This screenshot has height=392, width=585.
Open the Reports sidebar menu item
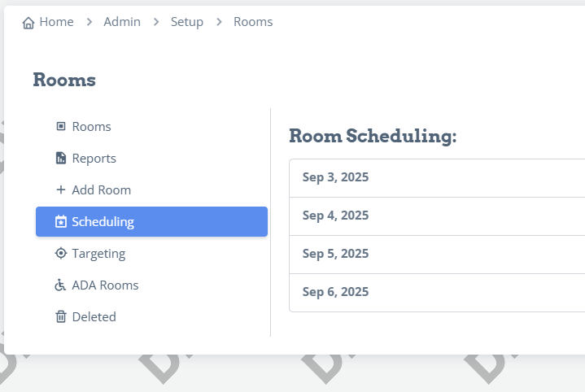[151, 158]
